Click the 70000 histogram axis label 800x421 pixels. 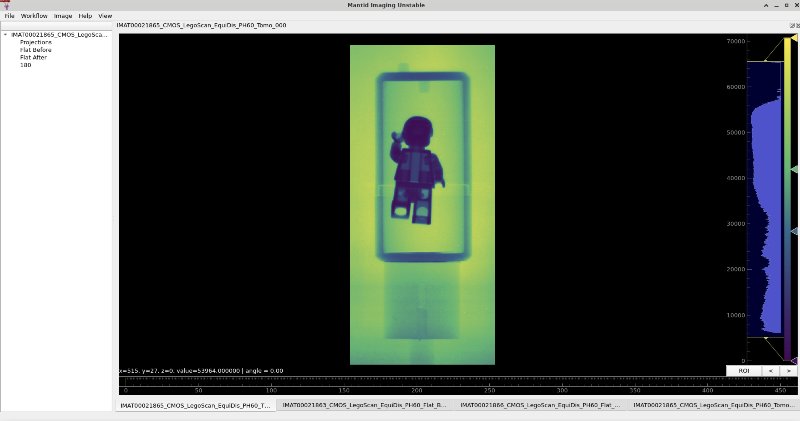coord(735,41)
